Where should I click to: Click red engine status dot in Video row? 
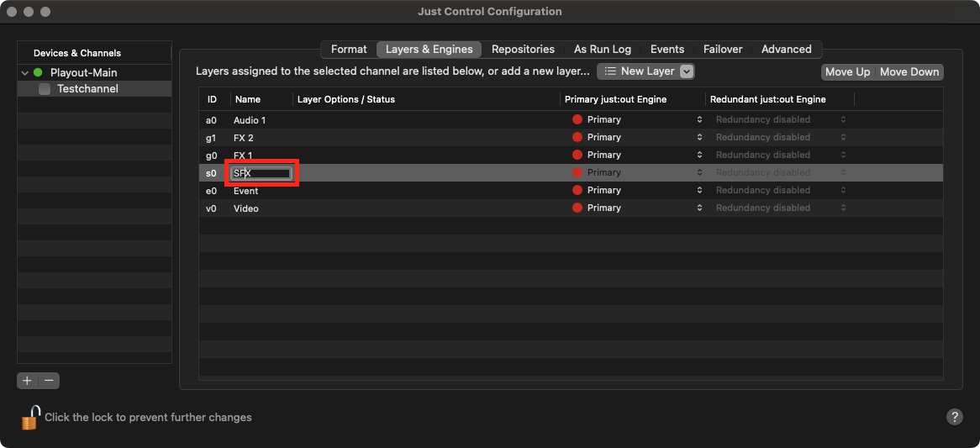tap(577, 208)
